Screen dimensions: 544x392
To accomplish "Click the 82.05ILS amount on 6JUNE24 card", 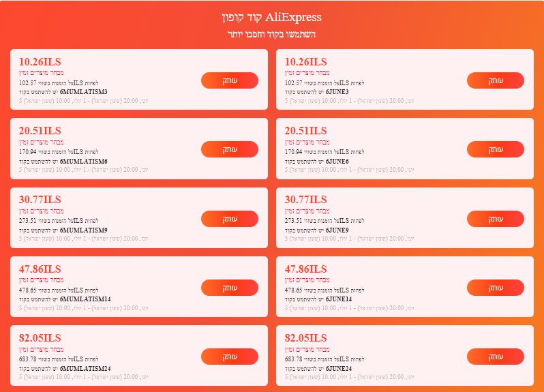I will 305,338.
